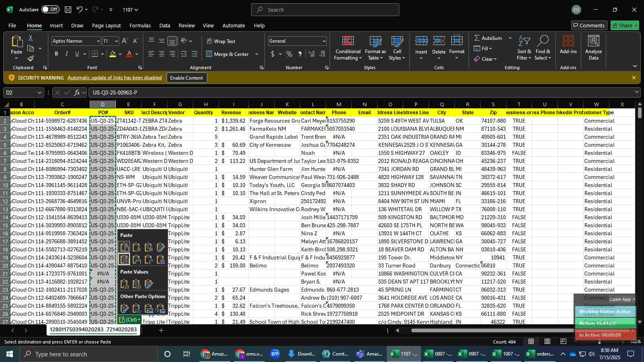The image size is (644, 362).
Task: Open the Review tab
Action: point(187,25)
